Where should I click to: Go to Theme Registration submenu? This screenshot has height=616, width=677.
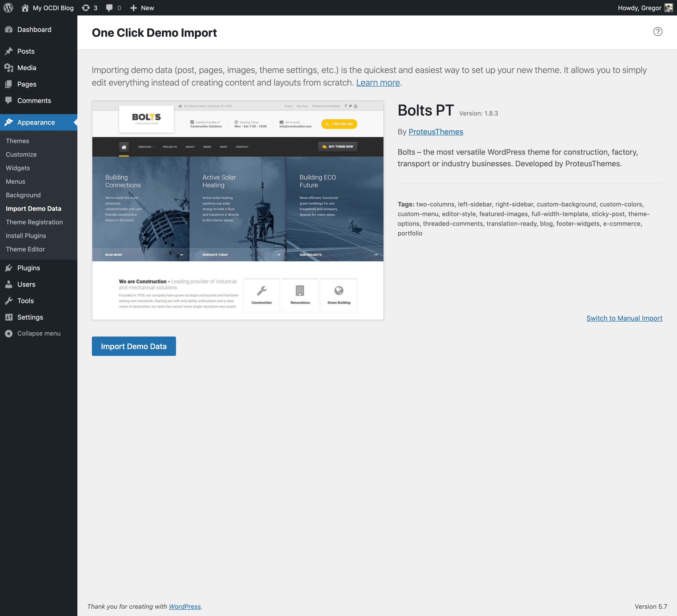pos(34,222)
